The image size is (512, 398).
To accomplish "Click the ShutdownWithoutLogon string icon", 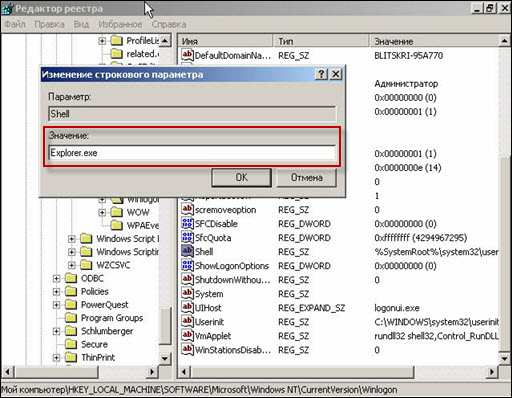I will [x=187, y=279].
